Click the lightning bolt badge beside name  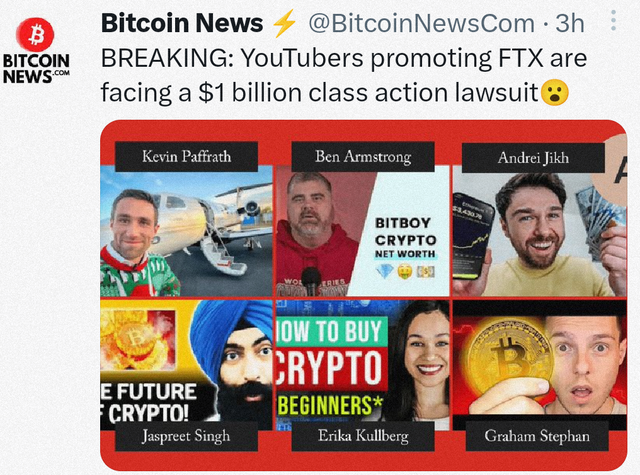click(x=284, y=23)
